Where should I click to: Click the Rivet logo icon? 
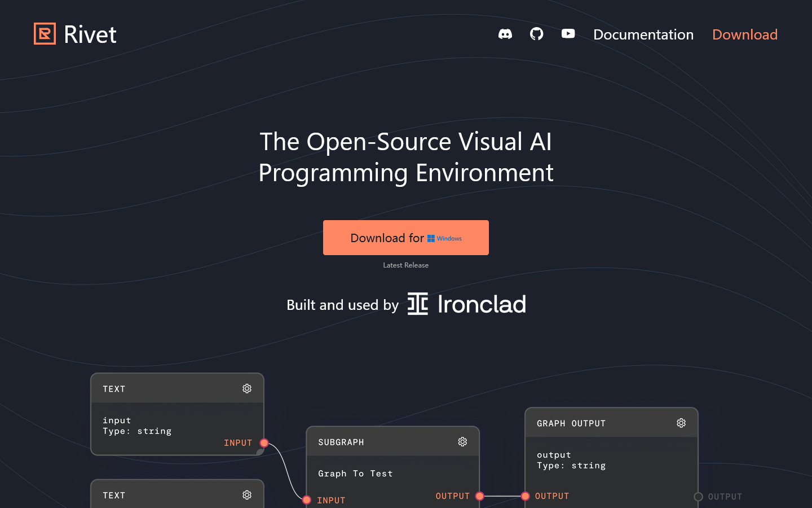pyautogui.click(x=45, y=34)
